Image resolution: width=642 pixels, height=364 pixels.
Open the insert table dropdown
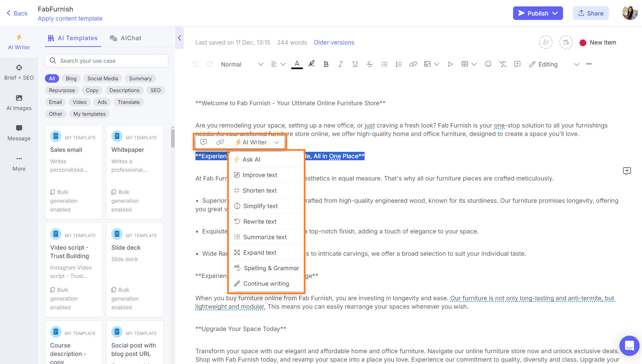(x=469, y=64)
